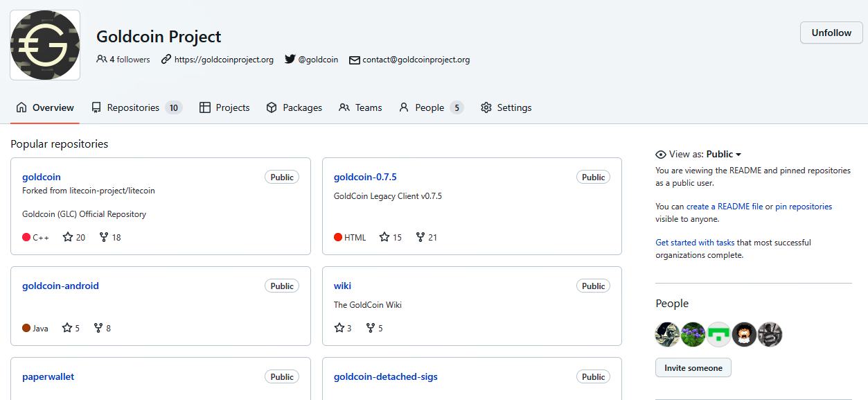The height and width of the screenshot is (400, 868).
Task: Click the description The GoldCoin Wiki
Action: (x=368, y=305)
